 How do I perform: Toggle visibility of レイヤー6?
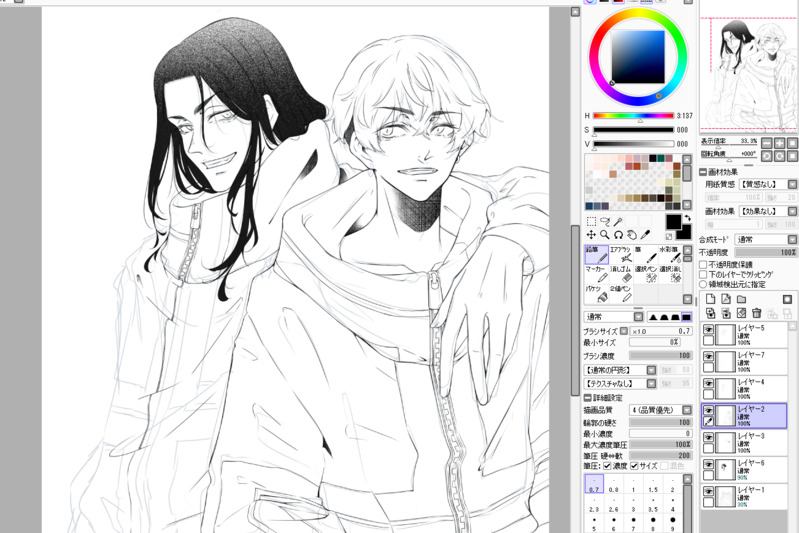(708, 464)
